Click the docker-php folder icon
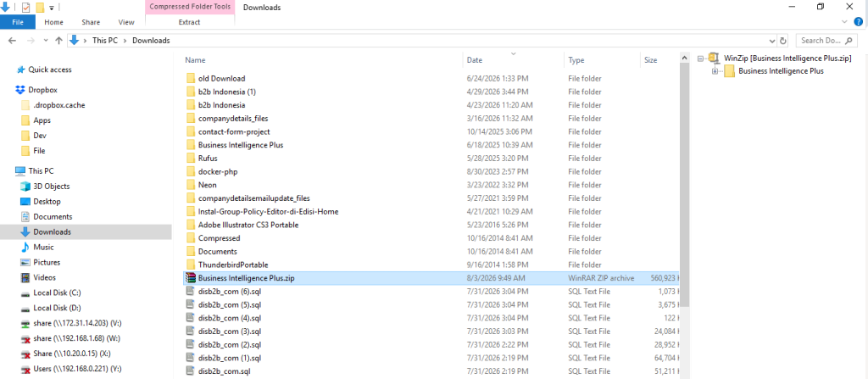This screenshot has height=379, width=868. 191,172
